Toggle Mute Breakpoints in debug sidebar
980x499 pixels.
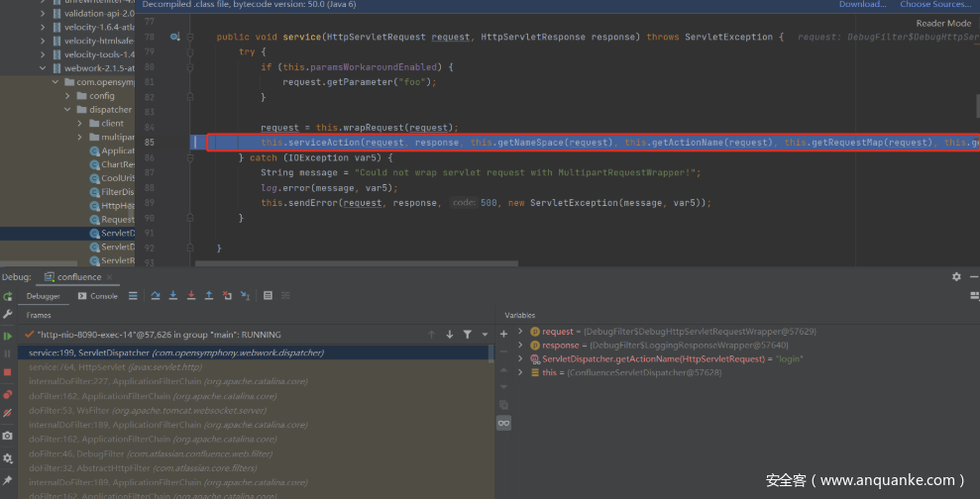(x=8, y=413)
